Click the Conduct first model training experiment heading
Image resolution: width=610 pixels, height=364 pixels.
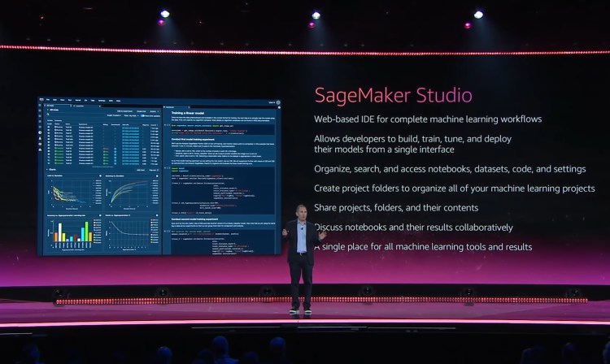pyautogui.click(x=193, y=140)
